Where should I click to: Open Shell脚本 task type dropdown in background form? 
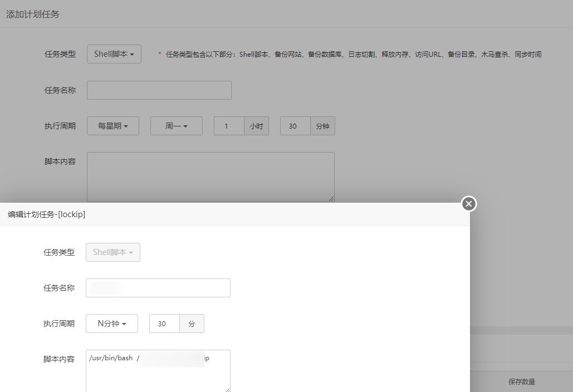point(114,54)
